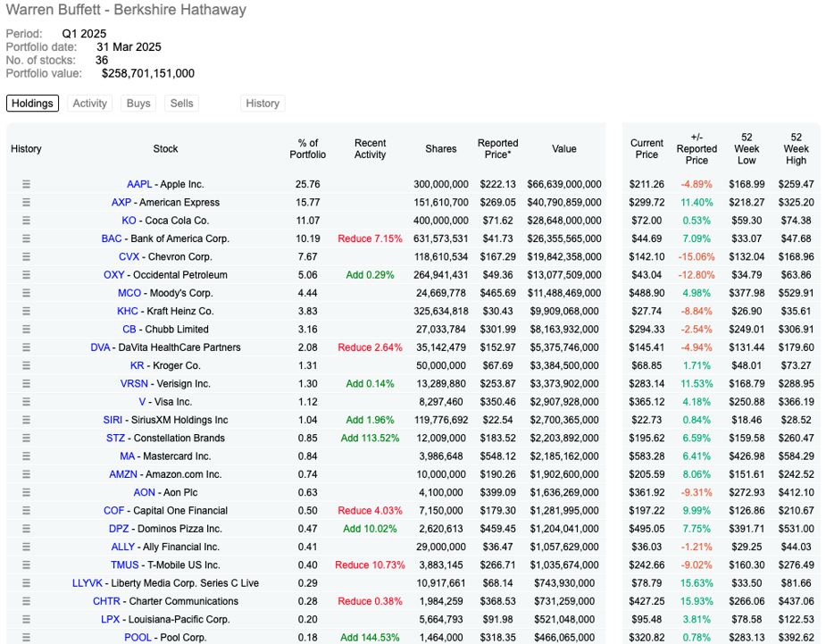Click the LLYVK ticker link
Image resolution: width=826 pixels, height=644 pixels.
point(88,583)
